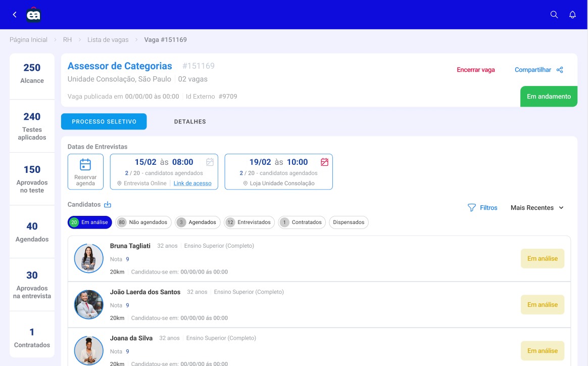Image resolution: width=588 pixels, height=366 pixels.
Task: Switch to the Detalhes tab
Action: (x=190, y=122)
